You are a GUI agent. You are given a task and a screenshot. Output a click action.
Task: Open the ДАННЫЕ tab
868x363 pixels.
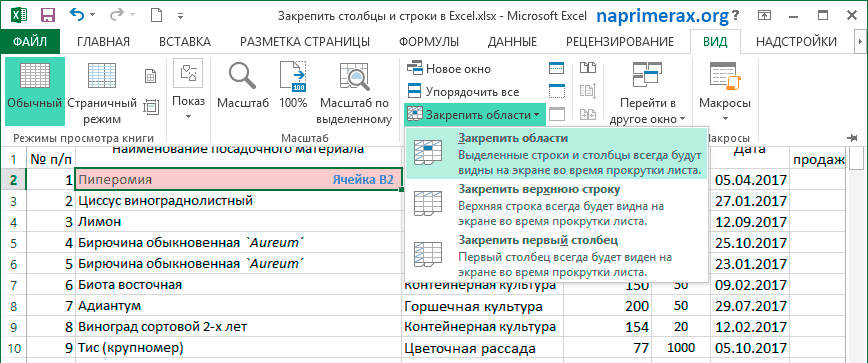(512, 42)
